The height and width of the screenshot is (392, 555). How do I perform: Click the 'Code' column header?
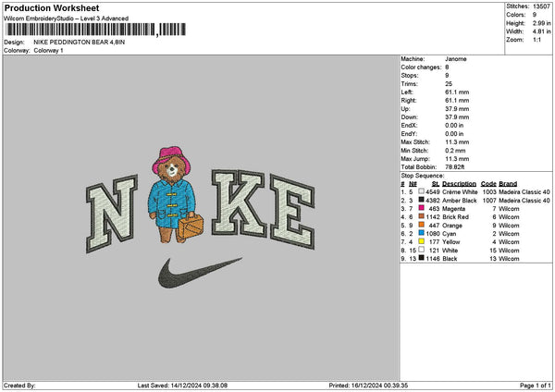point(488,184)
